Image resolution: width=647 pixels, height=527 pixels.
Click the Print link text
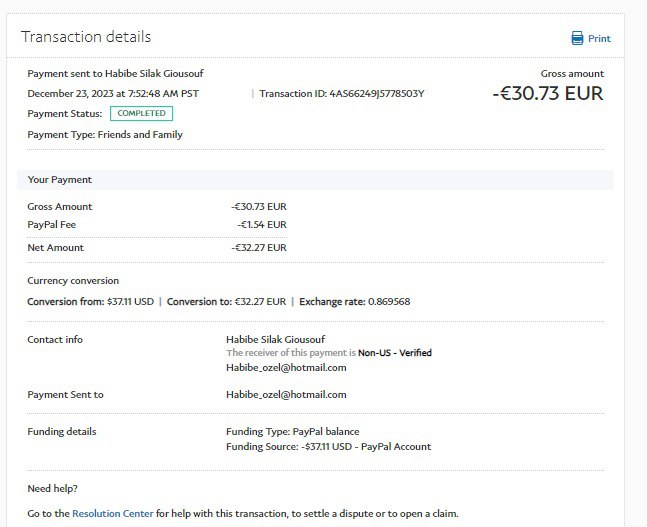click(x=599, y=39)
